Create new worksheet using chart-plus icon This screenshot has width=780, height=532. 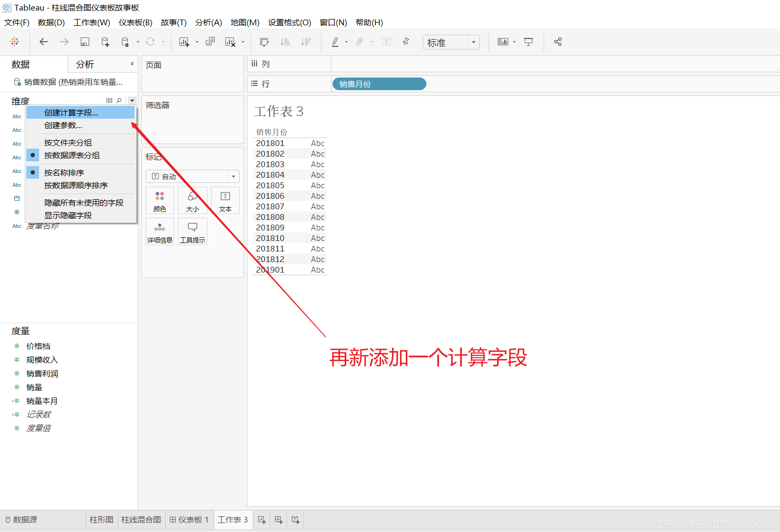coord(184,42)
